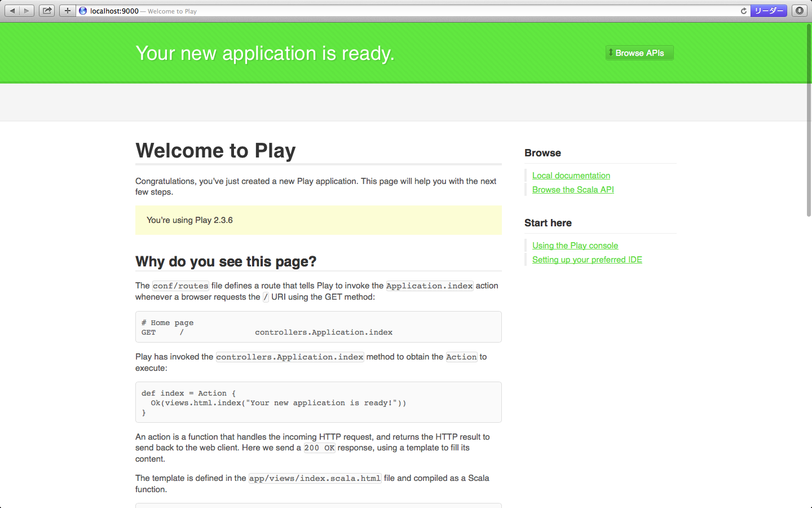The width and height of the screenshot is (812, 508).
Task: Open the Browse the Scala API link
Action: pyautogui.click(x=573, y=190)
